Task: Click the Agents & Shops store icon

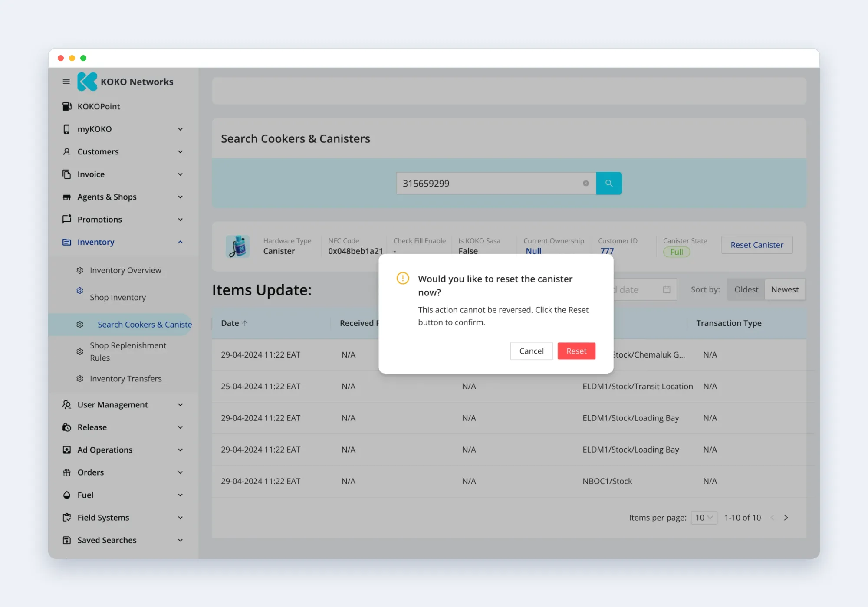Action: (66, 197)
